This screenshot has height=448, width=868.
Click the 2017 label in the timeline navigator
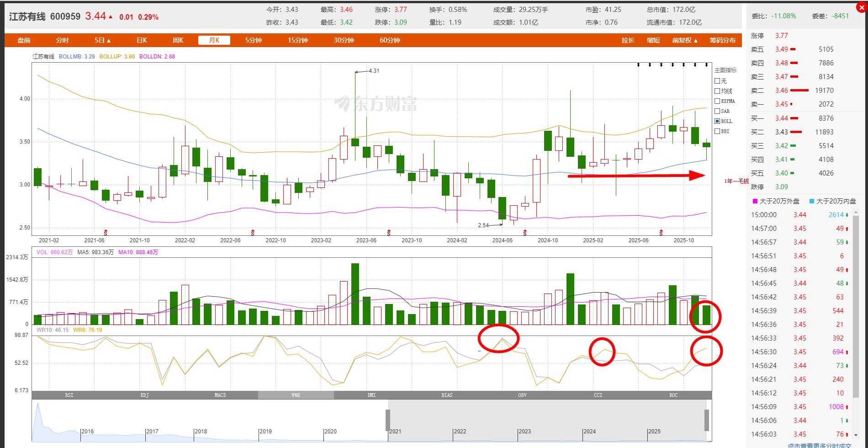coord(152,431)
